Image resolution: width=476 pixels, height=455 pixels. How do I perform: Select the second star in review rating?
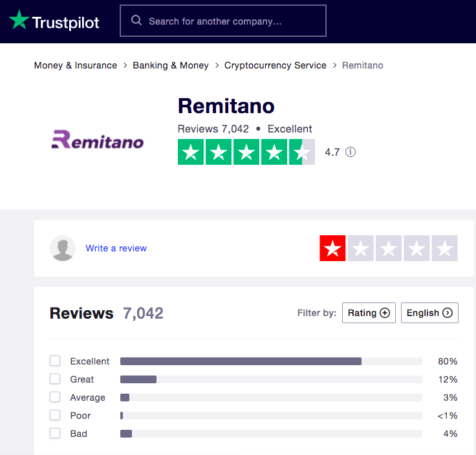point(361,248)
